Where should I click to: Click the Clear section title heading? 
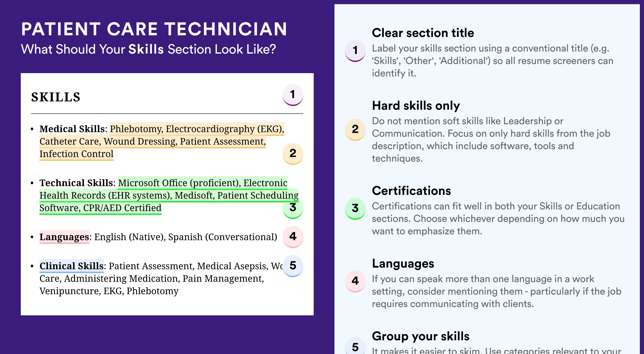[423, 33]
